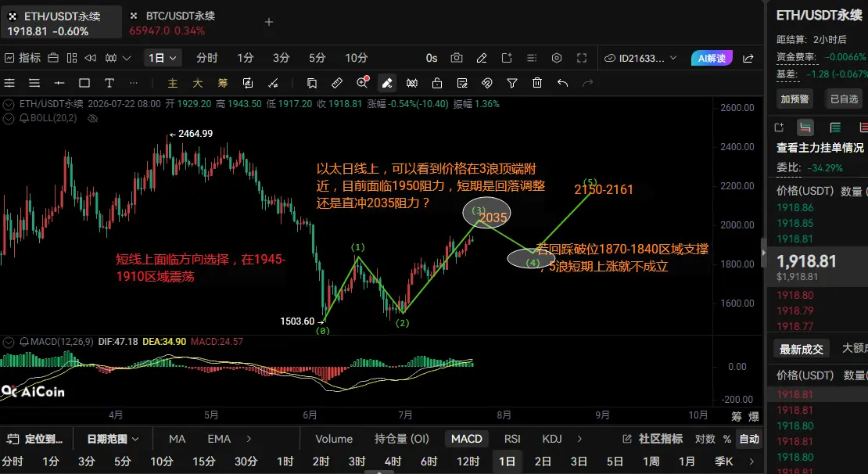Select the rectangle drawing tool

(x=84, y=83)
